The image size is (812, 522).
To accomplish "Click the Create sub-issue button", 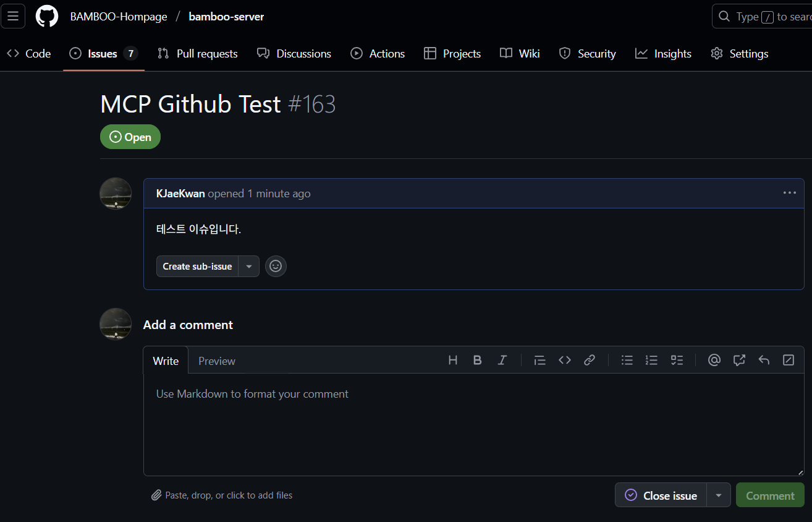I will tap(197, 267).
